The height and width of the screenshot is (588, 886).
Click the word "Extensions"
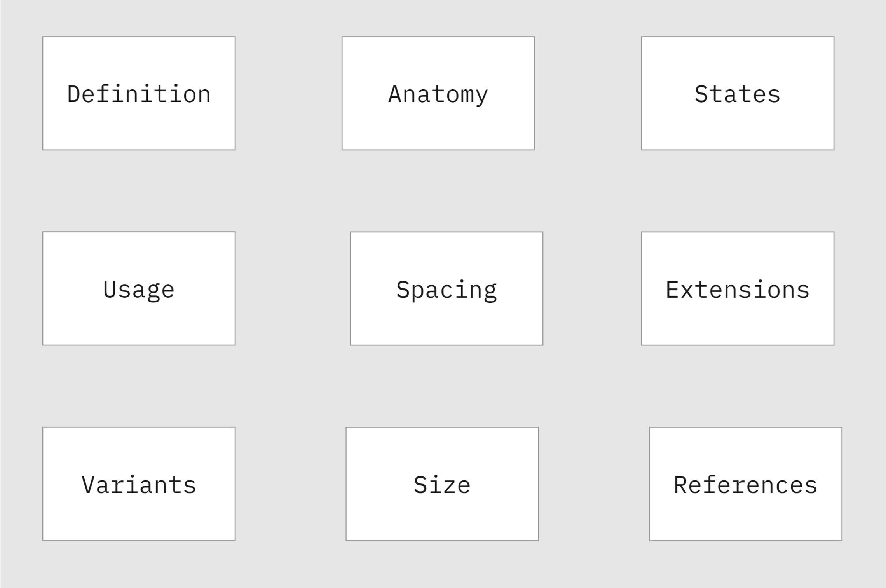click(x=737, y=290)
